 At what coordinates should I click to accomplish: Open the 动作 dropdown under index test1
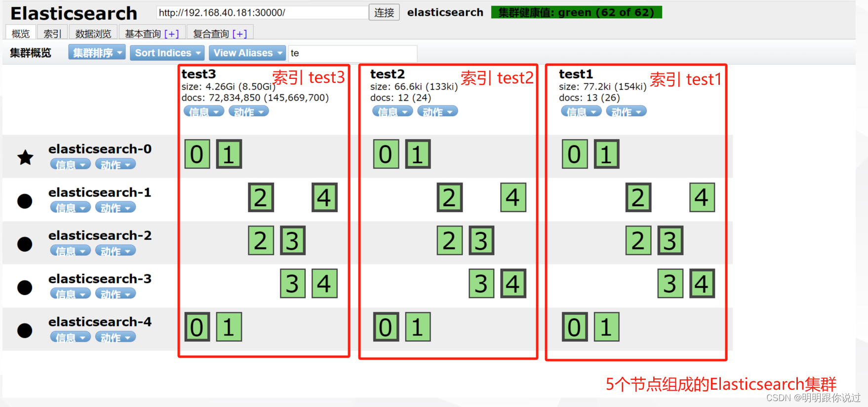627,111
